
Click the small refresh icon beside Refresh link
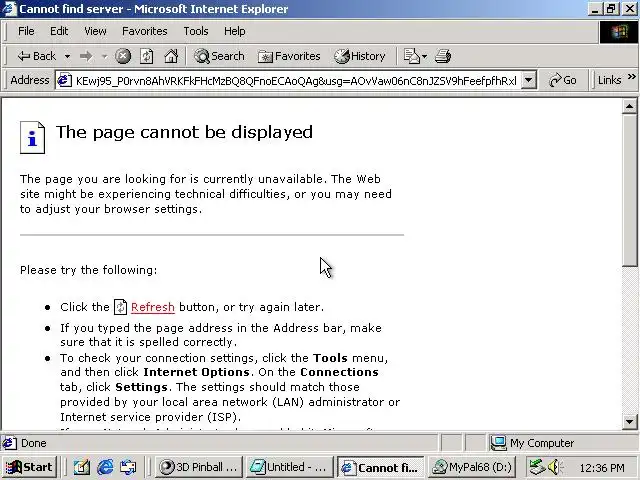pyautogui.click(x=120, y=307)
